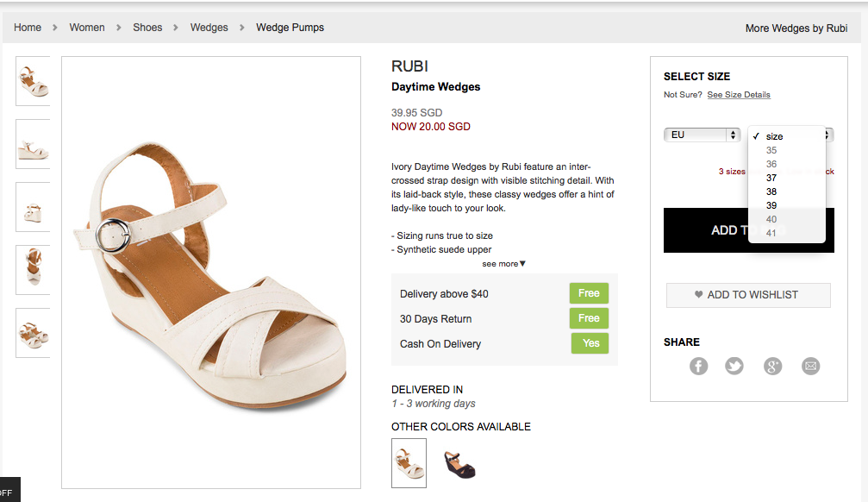Image resolution: width=868 pixels, height=502 pixels.
Task: Click the original 39.95 SGD price
Action: tap(417, 113)
